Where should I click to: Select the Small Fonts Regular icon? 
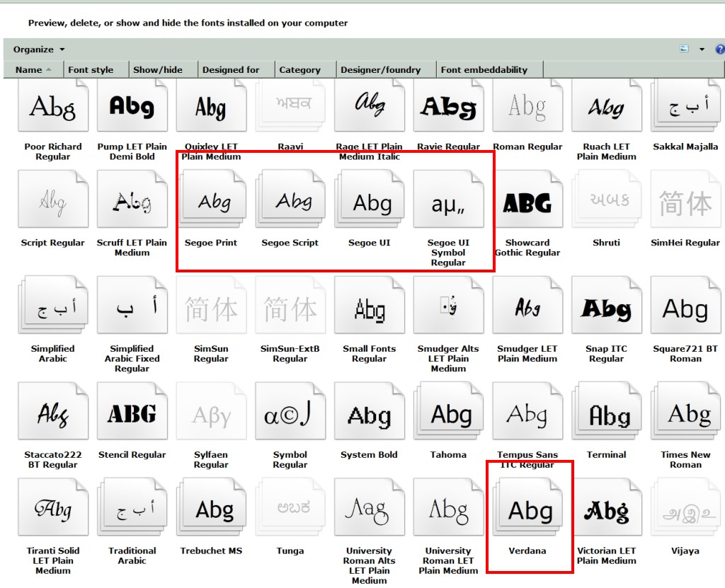[x=370, y=305]
